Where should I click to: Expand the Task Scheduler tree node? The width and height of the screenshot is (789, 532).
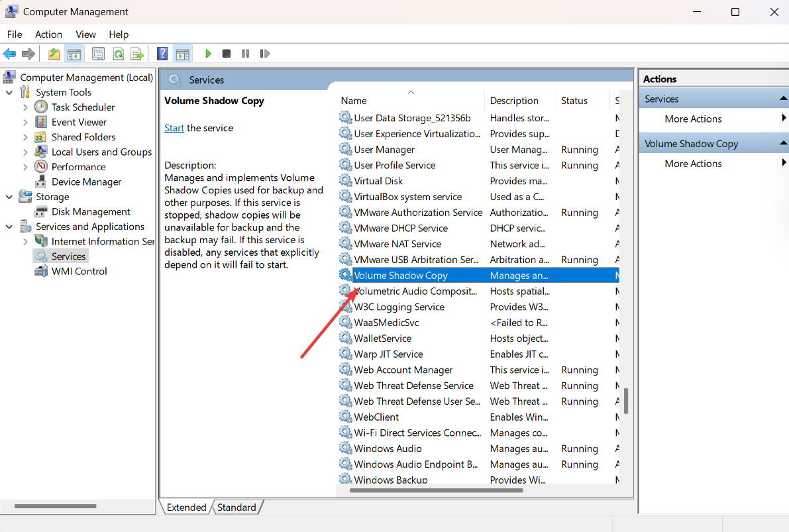(25, 107)
